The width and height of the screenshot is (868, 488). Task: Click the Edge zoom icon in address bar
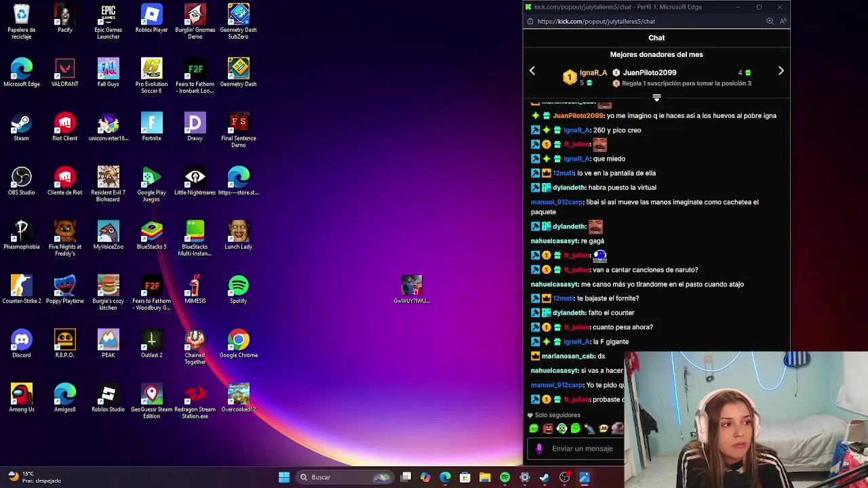[x=770, y=21]
